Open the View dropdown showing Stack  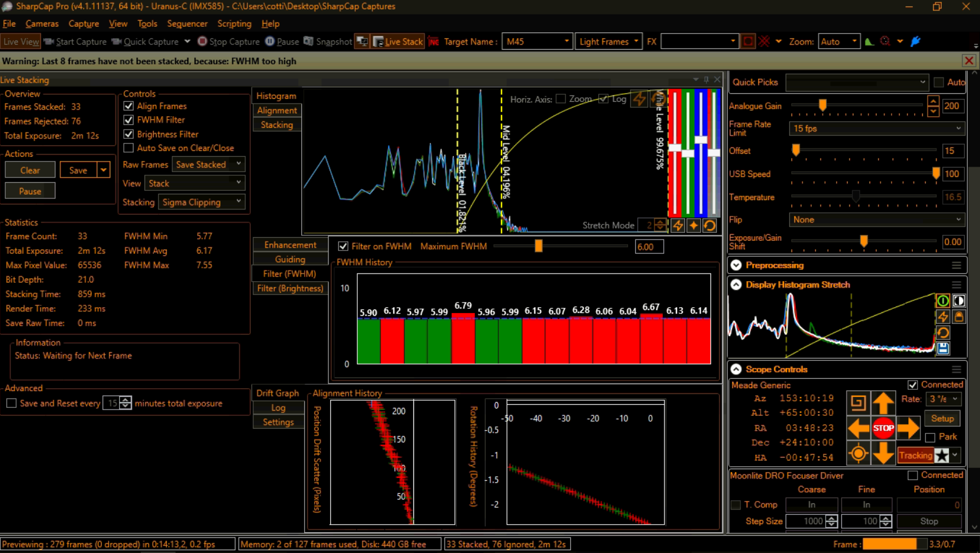pos(195,183)
